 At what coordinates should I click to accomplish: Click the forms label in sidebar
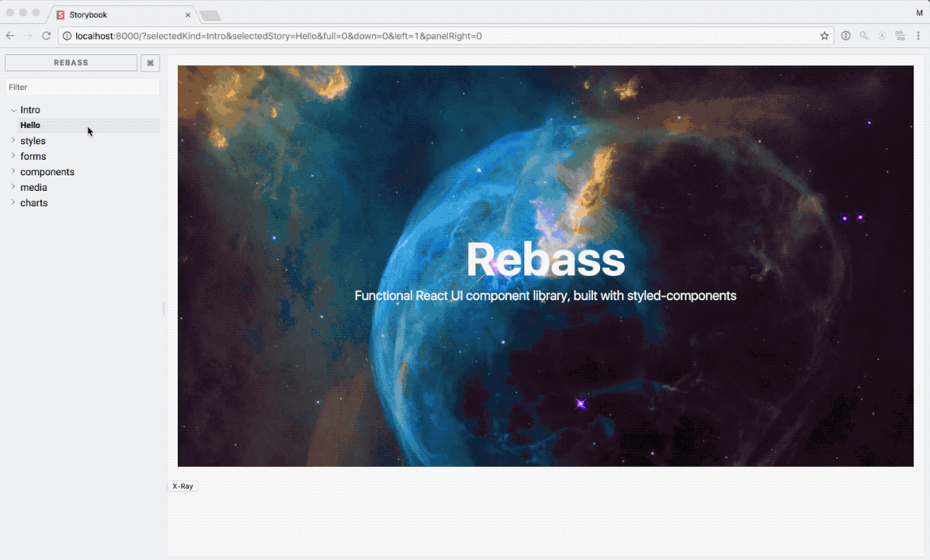[x=33, y=157]
